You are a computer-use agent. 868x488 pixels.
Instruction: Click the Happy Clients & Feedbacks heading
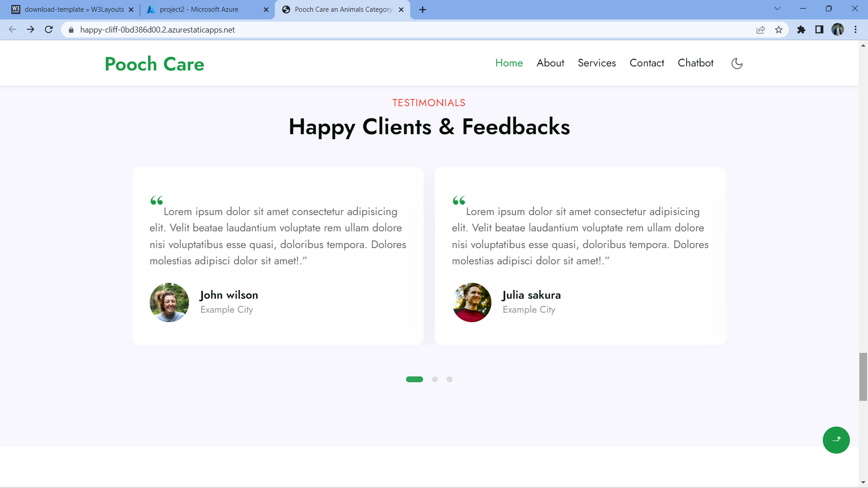pos(429,127)
